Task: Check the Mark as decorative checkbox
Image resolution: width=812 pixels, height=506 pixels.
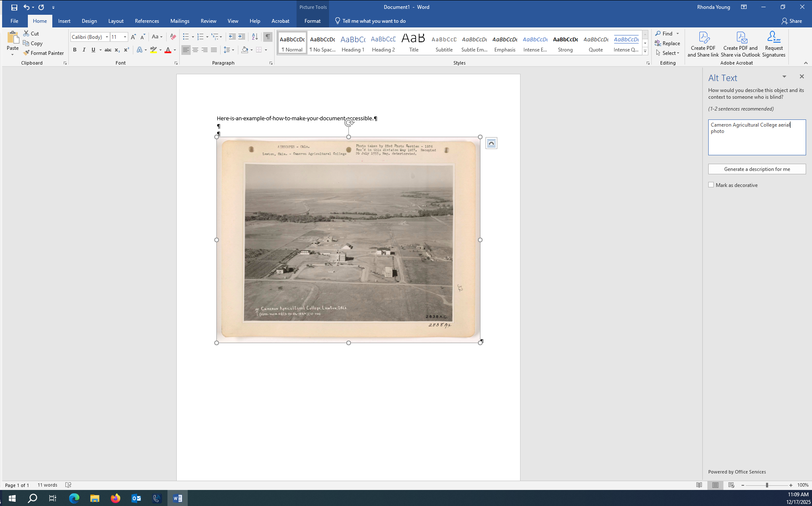Action: (711, 185)
